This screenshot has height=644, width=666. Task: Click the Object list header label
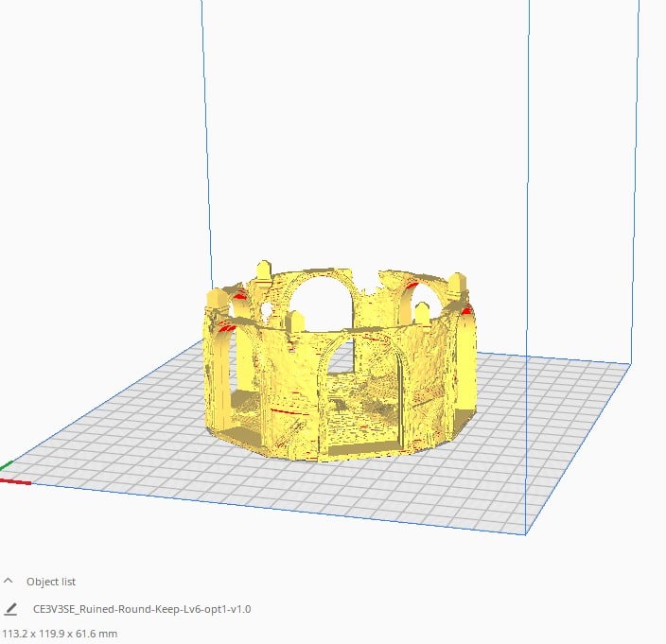51,582
